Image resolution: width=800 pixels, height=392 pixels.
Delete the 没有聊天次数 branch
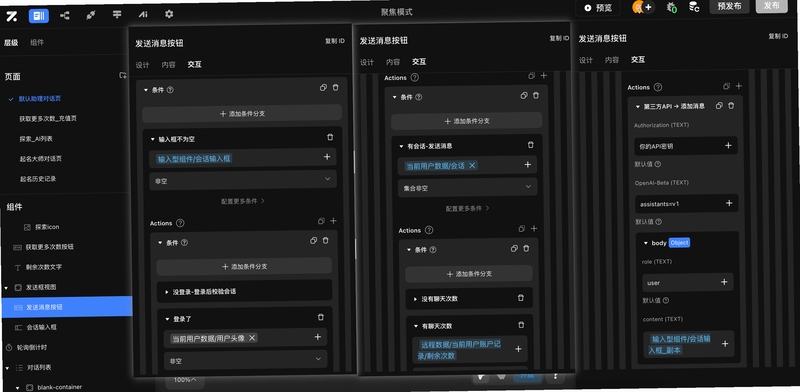tap(520, 298)
